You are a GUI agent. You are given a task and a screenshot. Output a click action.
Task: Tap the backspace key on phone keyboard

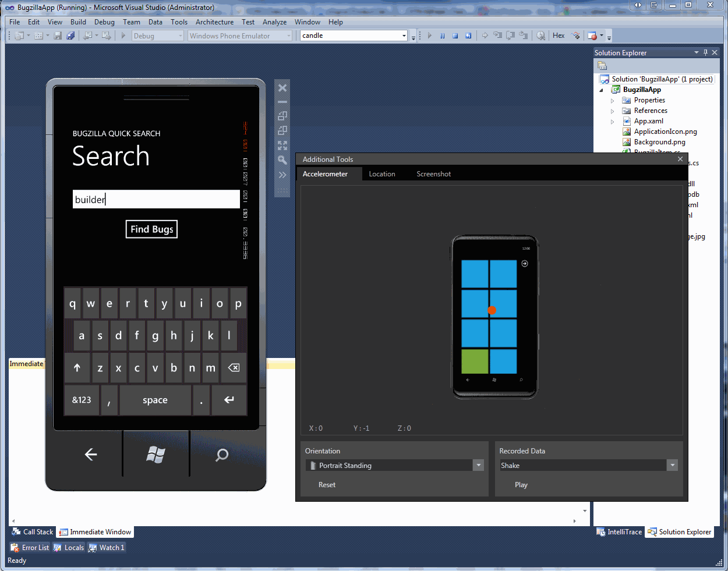pyautogui.click(x=234, y=368)
